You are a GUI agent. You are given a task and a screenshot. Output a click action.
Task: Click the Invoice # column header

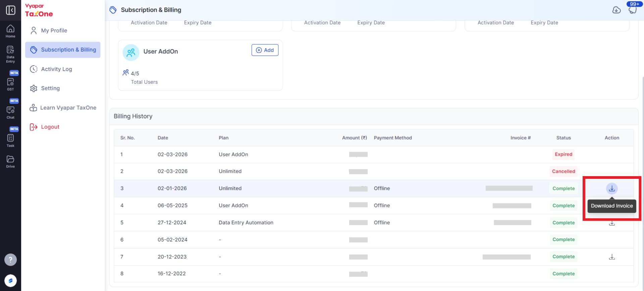[x=520, y=138]
